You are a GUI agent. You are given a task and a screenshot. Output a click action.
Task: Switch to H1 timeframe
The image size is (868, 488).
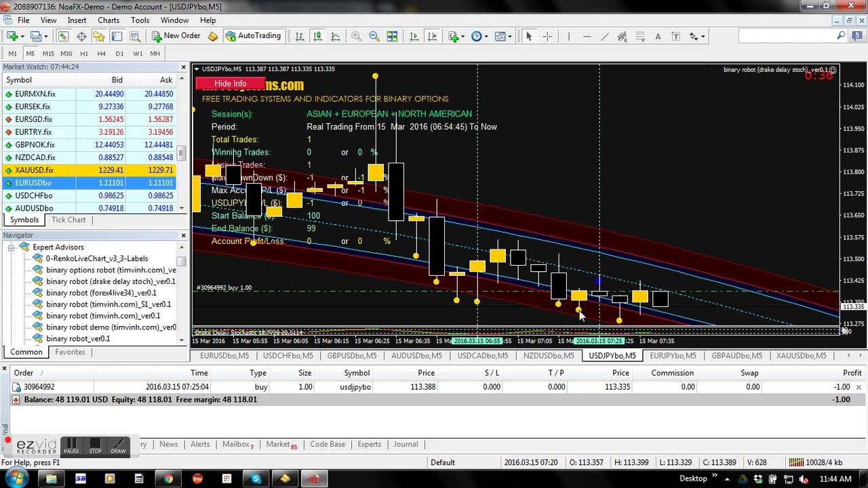click(84, 54)
